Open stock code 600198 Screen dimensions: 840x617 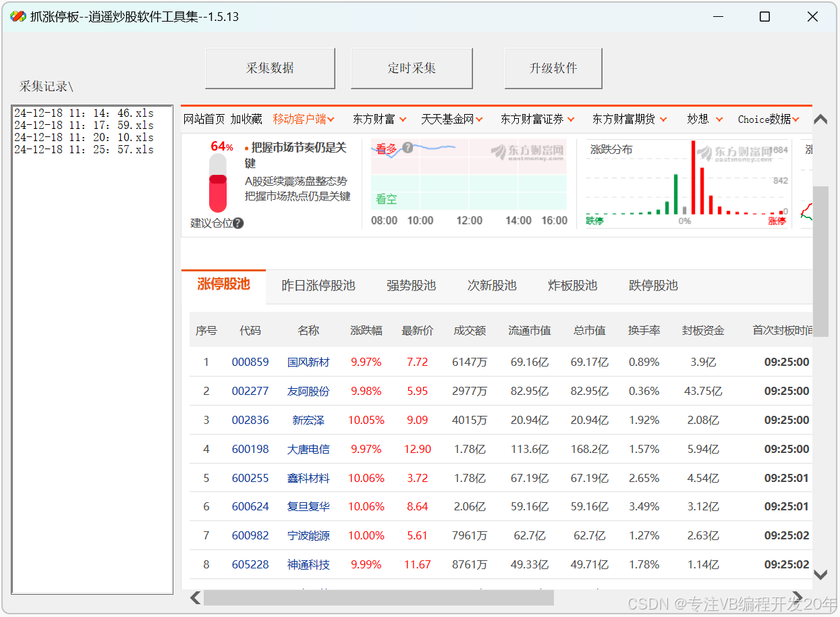[250, 449]
